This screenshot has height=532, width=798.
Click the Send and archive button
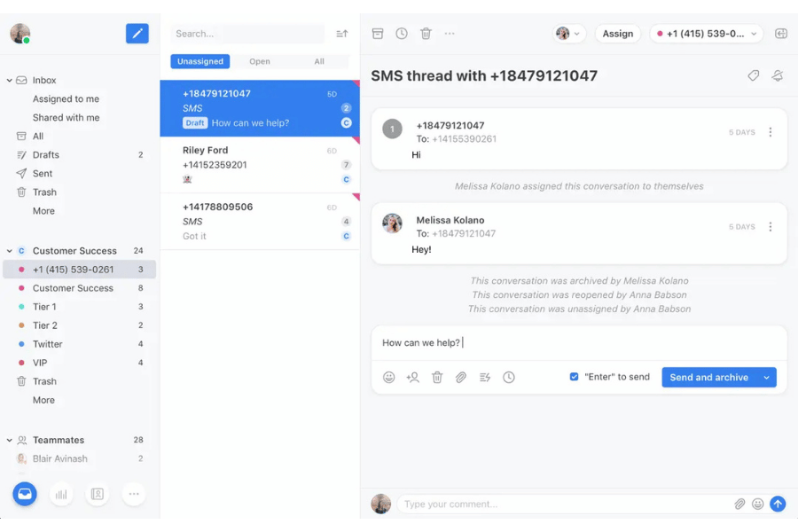click(x=709, y=377)
